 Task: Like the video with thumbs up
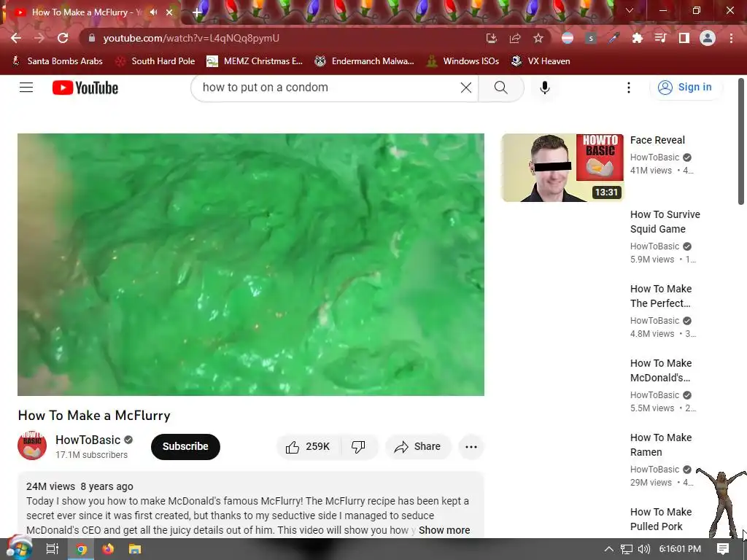(x=308, y=447)
